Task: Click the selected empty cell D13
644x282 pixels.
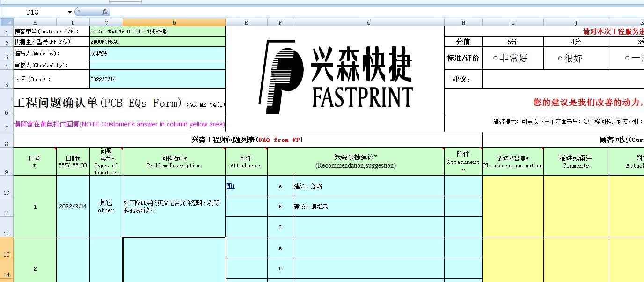Action: click(174, 260)
